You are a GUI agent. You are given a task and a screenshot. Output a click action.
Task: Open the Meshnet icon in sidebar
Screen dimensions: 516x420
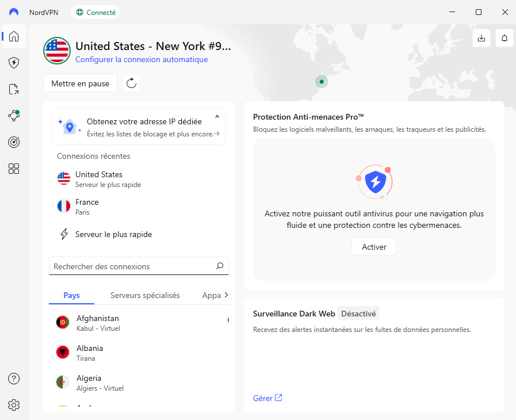(x=14, y=116)
